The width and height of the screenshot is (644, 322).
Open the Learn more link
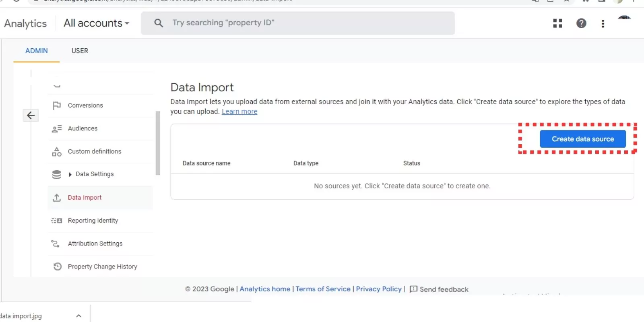[x=239, y=111]
